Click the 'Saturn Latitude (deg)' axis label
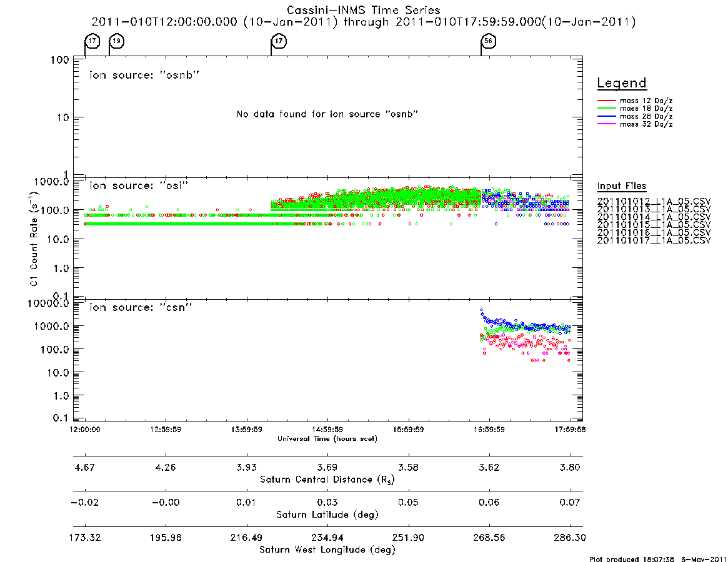 (x=327, y=515)
